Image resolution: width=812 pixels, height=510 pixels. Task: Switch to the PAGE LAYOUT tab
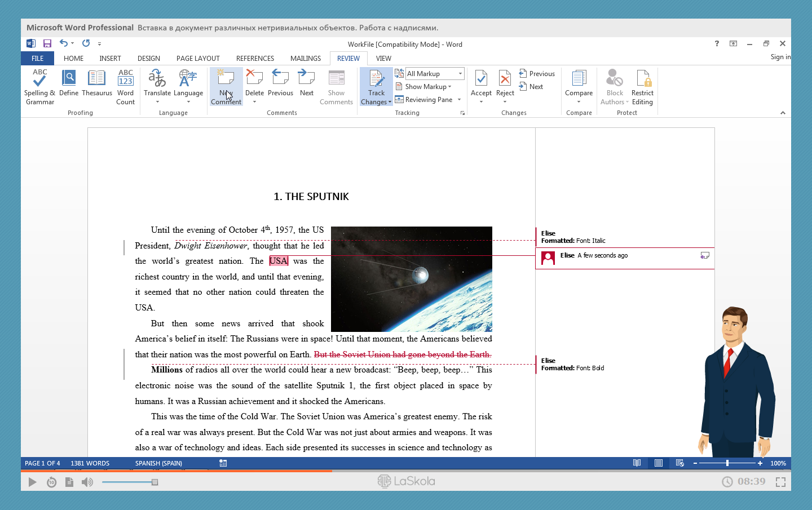pos(198,59)
